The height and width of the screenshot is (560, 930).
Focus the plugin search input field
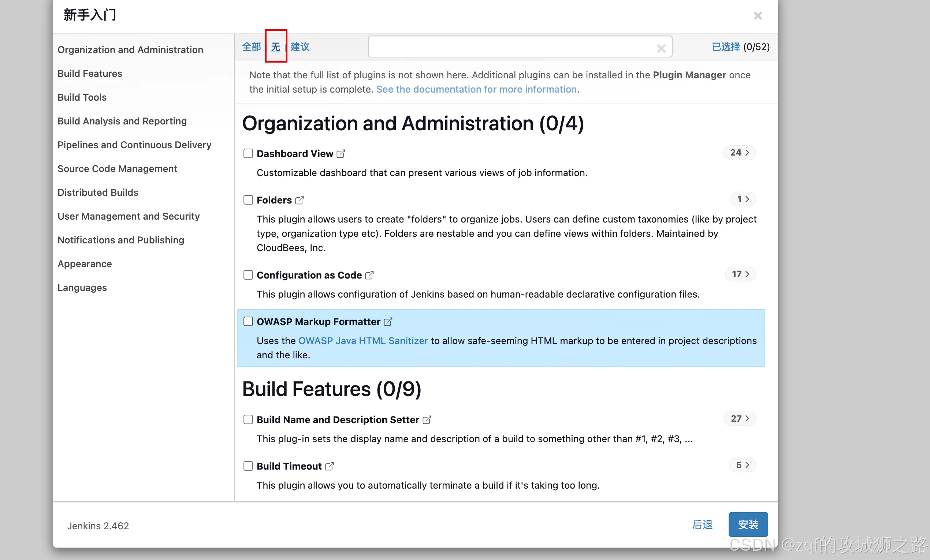(510, 47)
